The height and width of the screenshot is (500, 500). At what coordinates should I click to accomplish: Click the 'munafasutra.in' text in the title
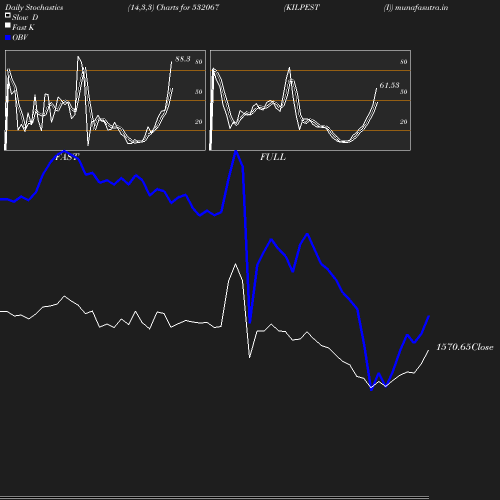421,7
